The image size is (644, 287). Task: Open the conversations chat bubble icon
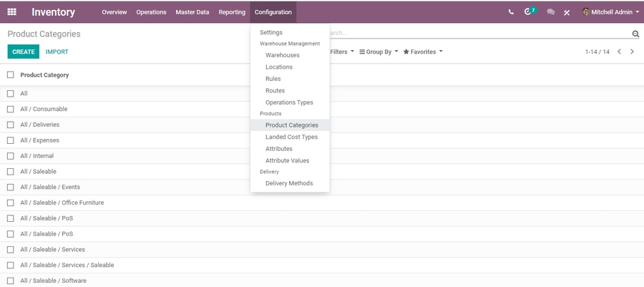(550, 12)
